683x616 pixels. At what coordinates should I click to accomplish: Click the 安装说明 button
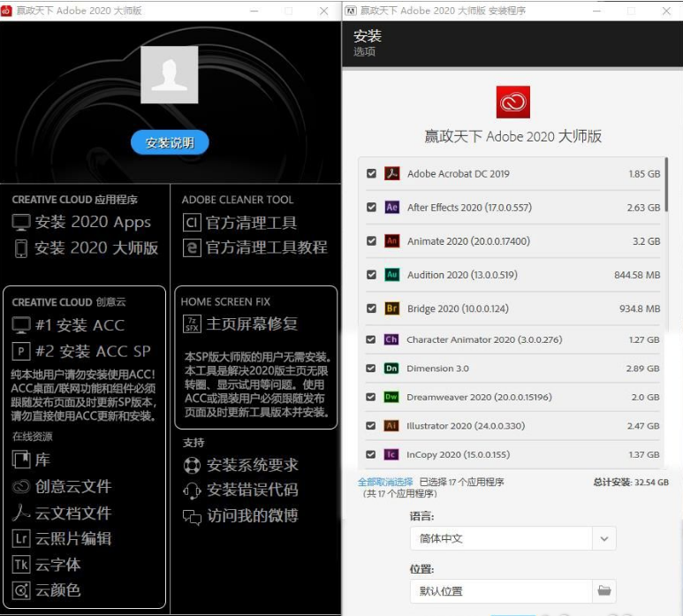tap(170, 142)
